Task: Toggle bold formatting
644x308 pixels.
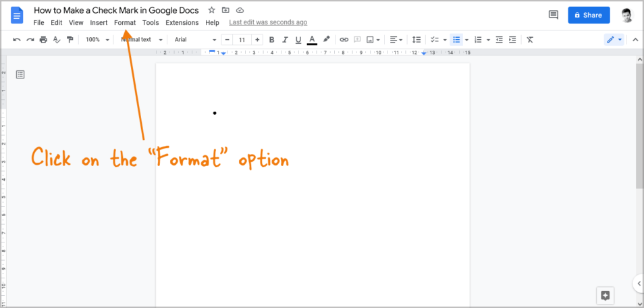Action: tap(271, 40)
